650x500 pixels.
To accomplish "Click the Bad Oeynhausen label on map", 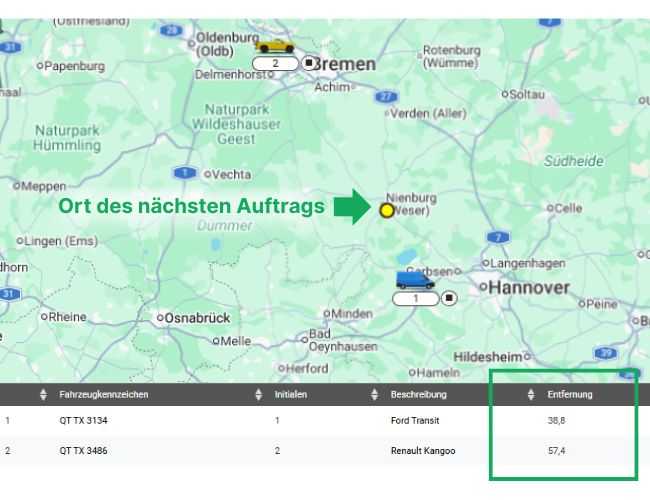I will 343,340.
